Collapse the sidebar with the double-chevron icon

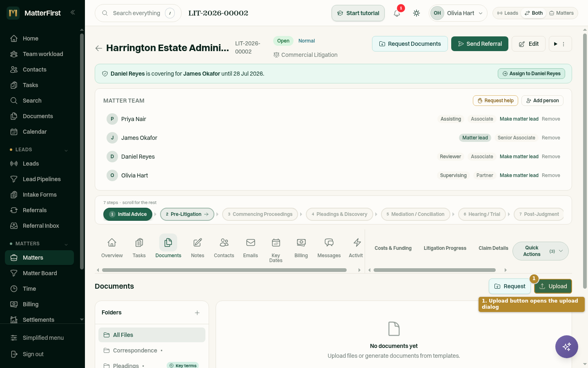point(73,12)
